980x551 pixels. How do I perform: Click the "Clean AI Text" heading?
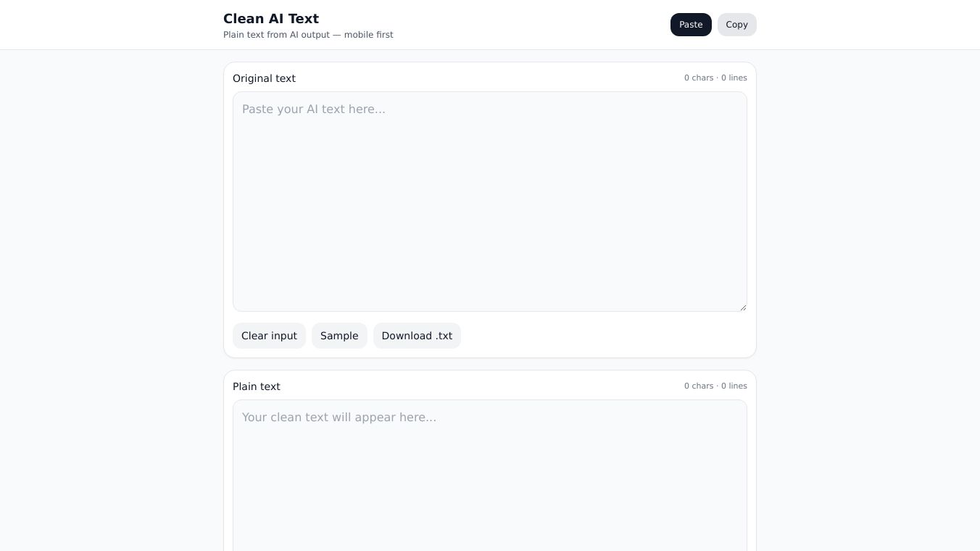pyautogui.click(x=271, y=19)
